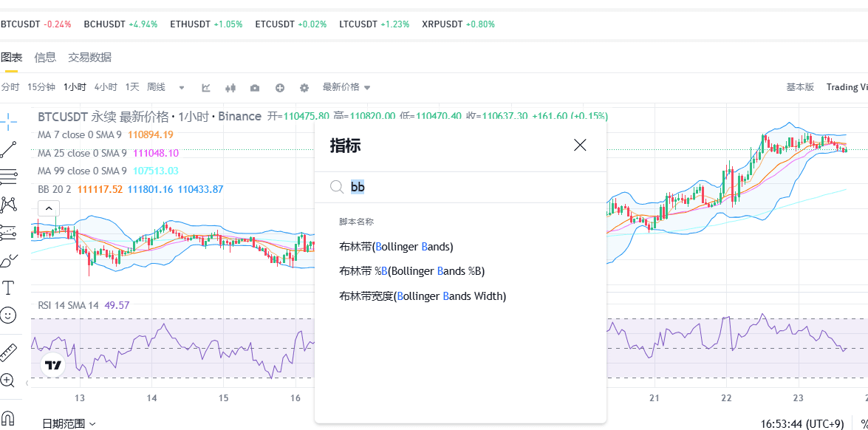Image resolution: width=868 pixels, height=430 pixels.
Task: Select the 4小时 interval
Action: pyautogui.click(x=106, y=87)
